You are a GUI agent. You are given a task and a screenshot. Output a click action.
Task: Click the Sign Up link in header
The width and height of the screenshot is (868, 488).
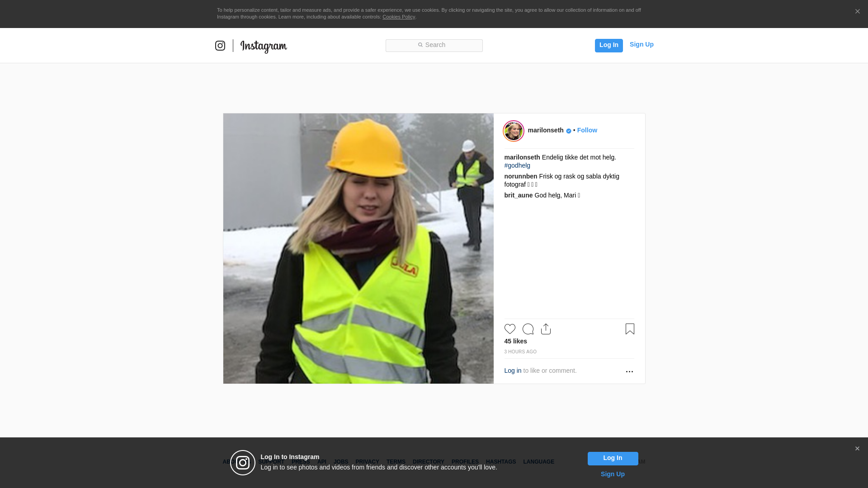click(x=641, y=44)
